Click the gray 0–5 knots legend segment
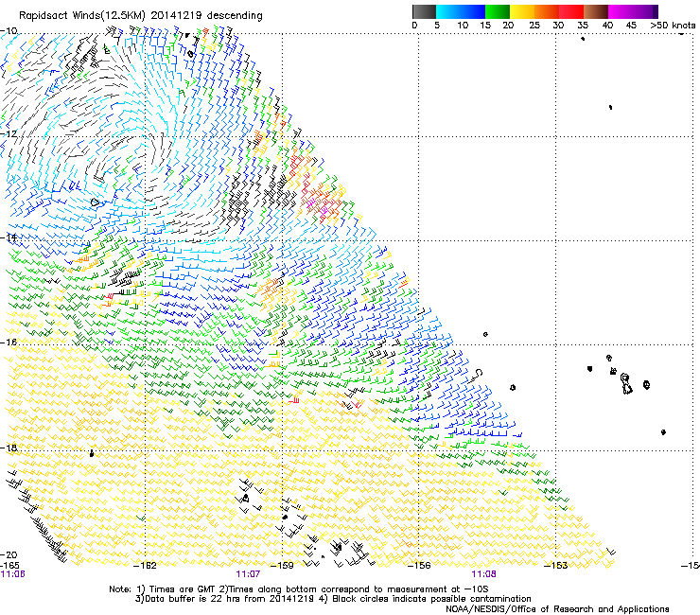The width and height of the screenshot is (700, 615). click(x=425, y=11)
